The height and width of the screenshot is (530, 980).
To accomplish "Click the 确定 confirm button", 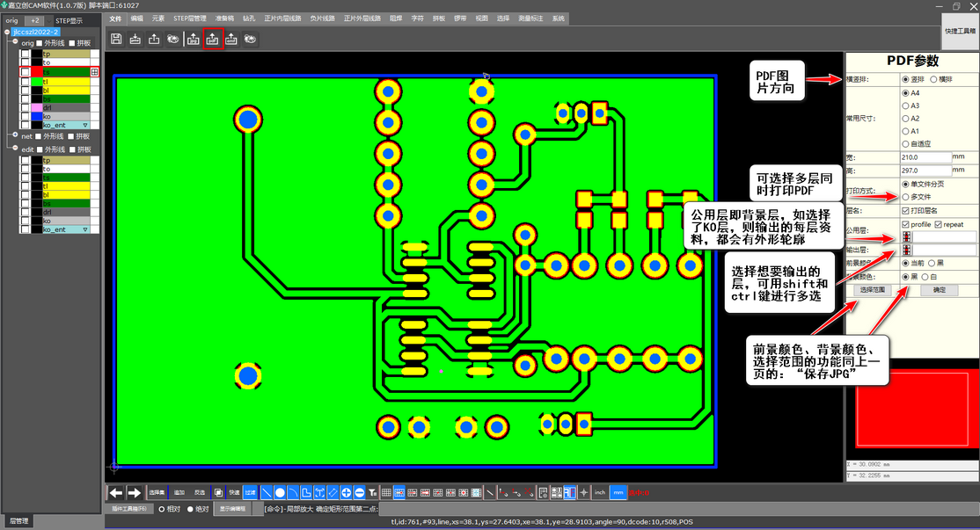I will click(939, 290).
